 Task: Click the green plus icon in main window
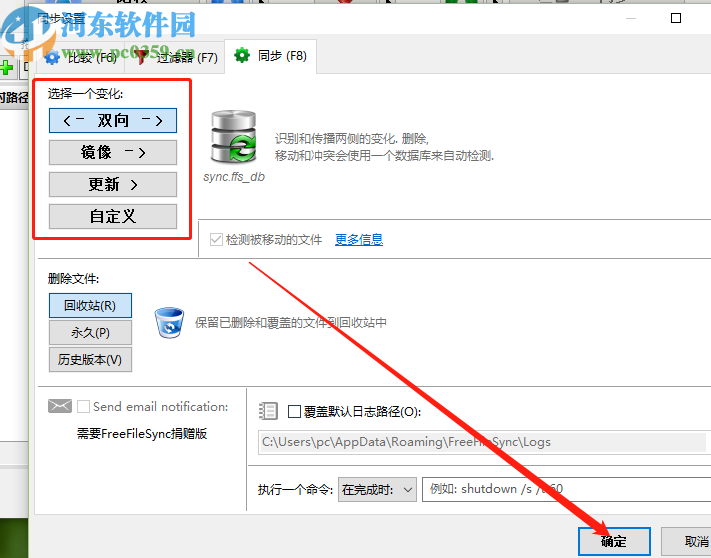pyautogui.click(x=7, y=68)
